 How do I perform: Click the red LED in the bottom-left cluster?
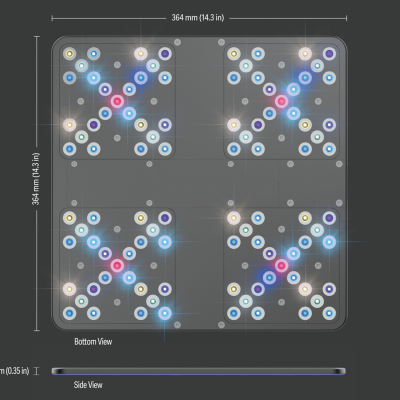click(x=117, y=265)
